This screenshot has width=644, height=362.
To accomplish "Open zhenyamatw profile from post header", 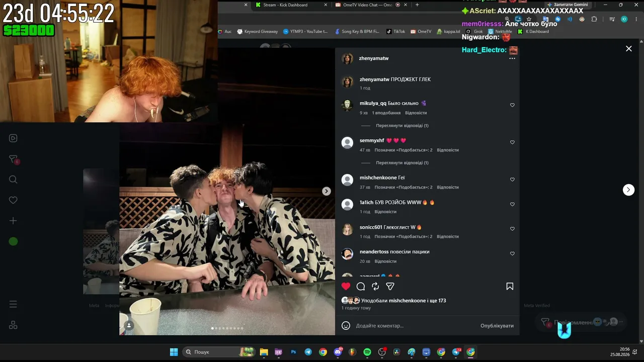I will click(x=374, y=58).
